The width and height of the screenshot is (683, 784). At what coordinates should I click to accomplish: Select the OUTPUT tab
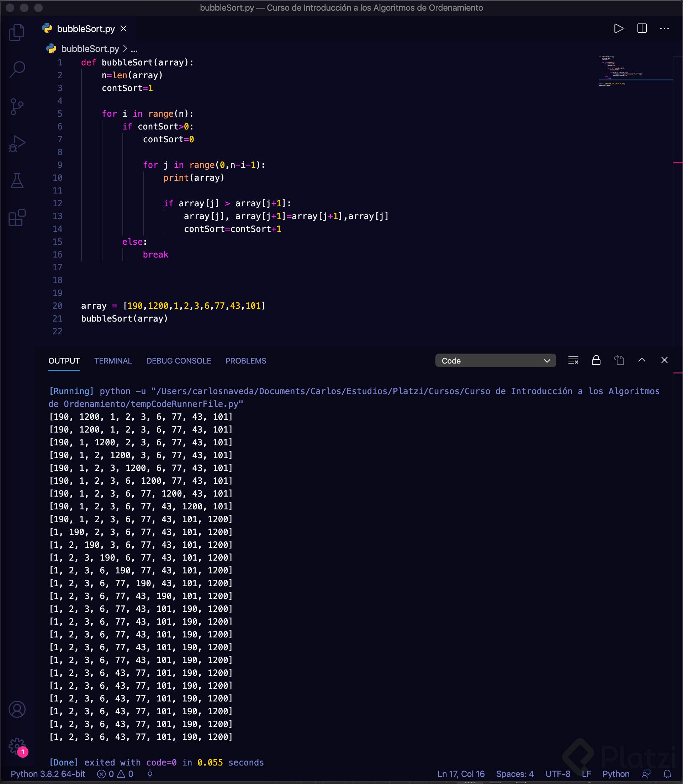64,361
